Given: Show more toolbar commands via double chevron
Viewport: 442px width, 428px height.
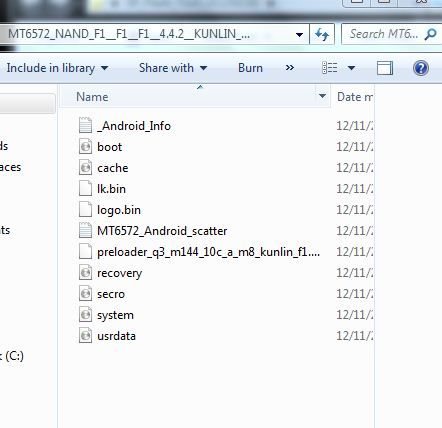Looking at the screenshot, I should (290, 68).
